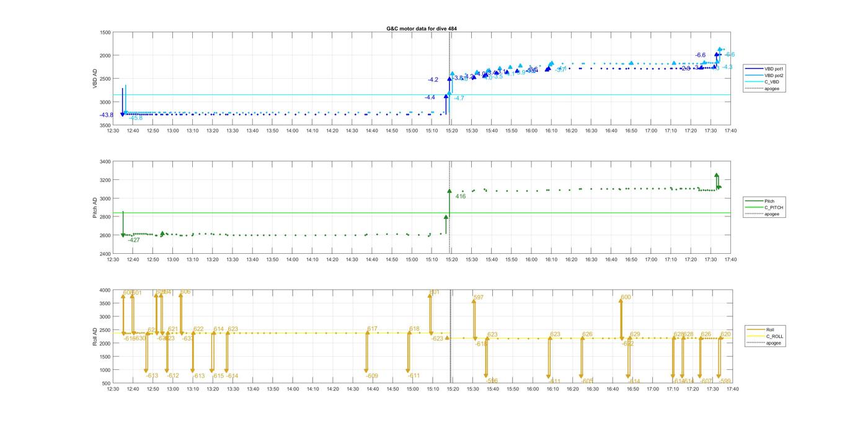Click the "-427" pitch data label

[x=134, y=240]
